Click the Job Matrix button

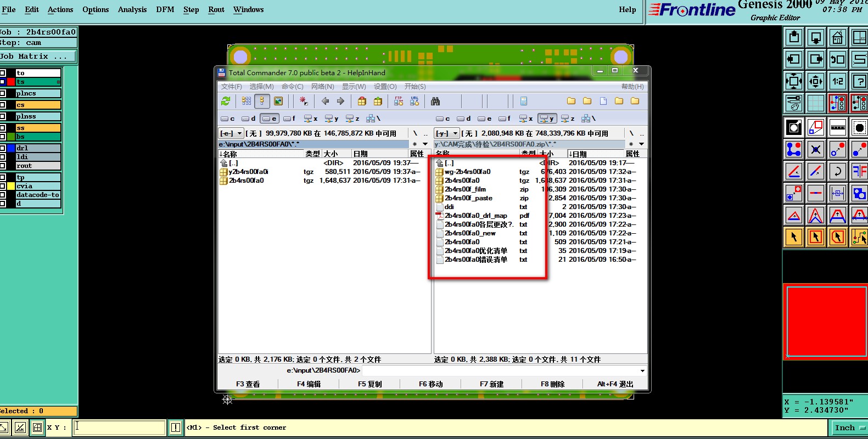[37, 57]
